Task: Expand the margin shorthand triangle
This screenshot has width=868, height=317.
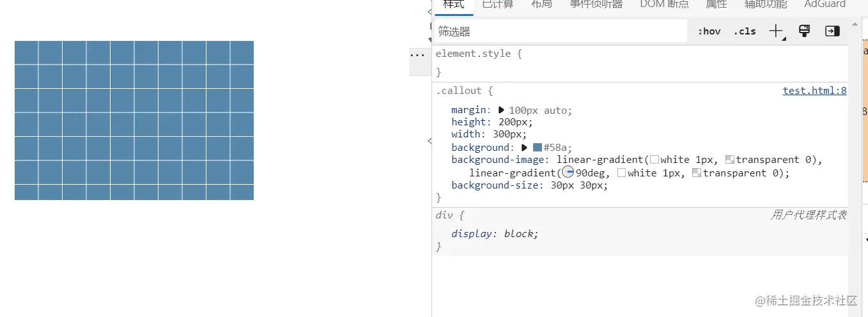Action: pos(501,110)
